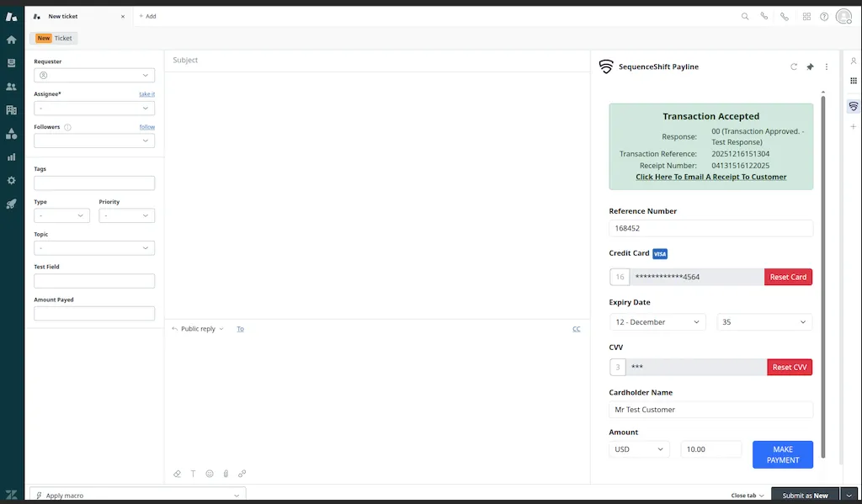Viewport: 862px width, 504px height.
Task: Insert a link using the link icon
Action: [242, 474]
